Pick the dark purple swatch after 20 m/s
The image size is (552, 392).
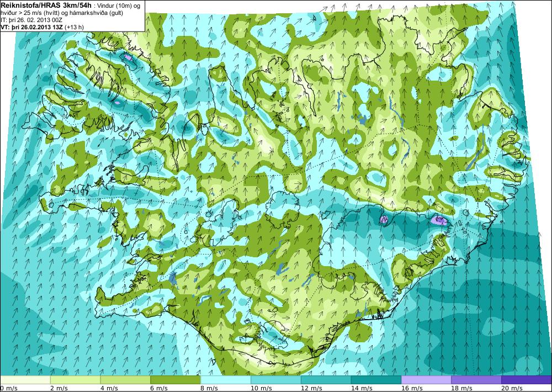527,380
